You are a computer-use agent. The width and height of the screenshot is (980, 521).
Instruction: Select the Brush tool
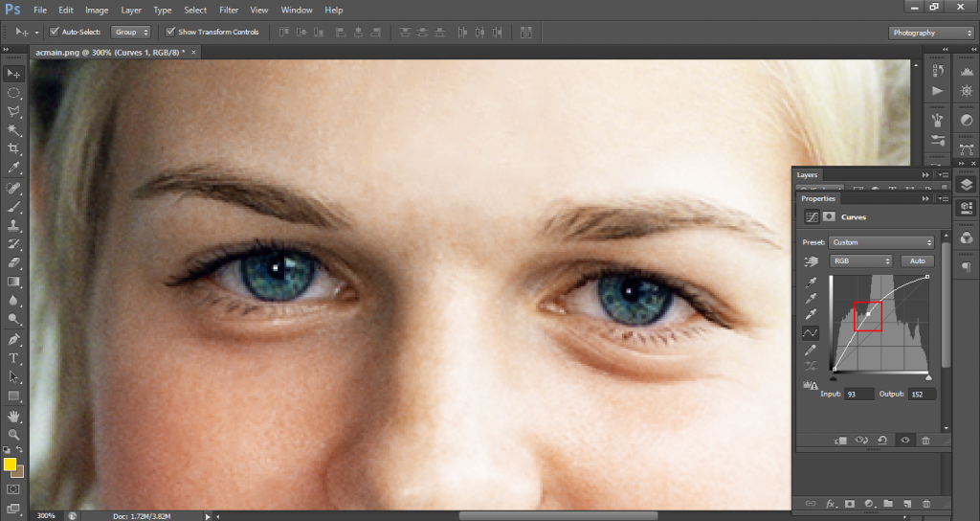point(13,207)
